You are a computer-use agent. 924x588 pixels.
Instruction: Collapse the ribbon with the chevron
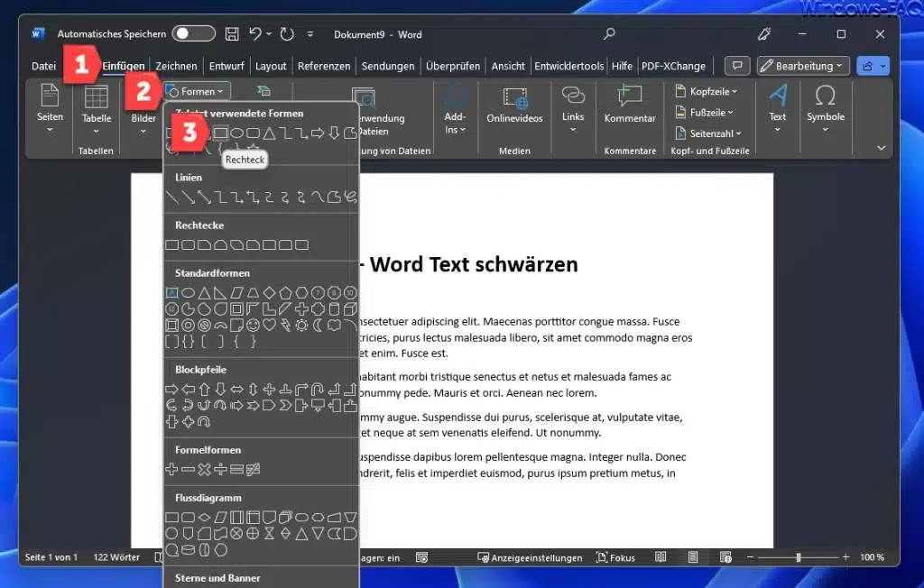[881, 148]
